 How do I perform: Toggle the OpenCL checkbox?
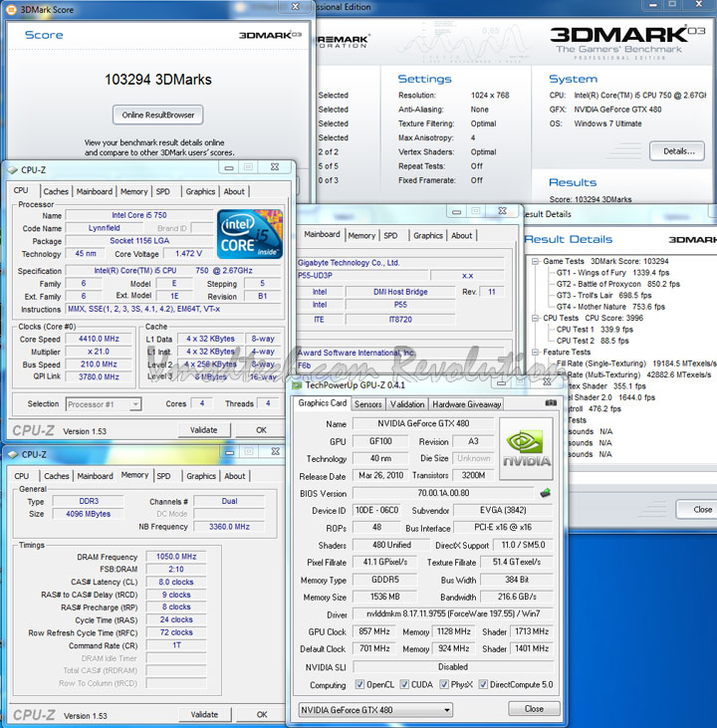(x=359, y=684)
